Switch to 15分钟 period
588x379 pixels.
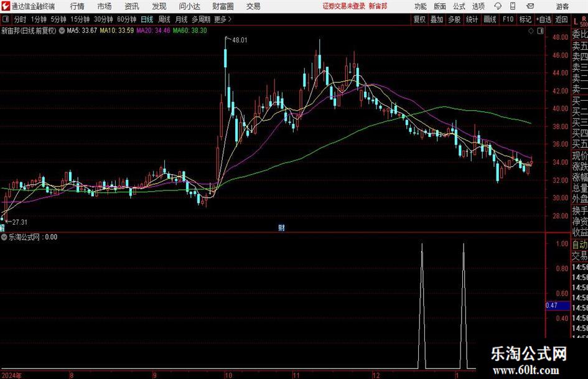click(x=80, y=19)
